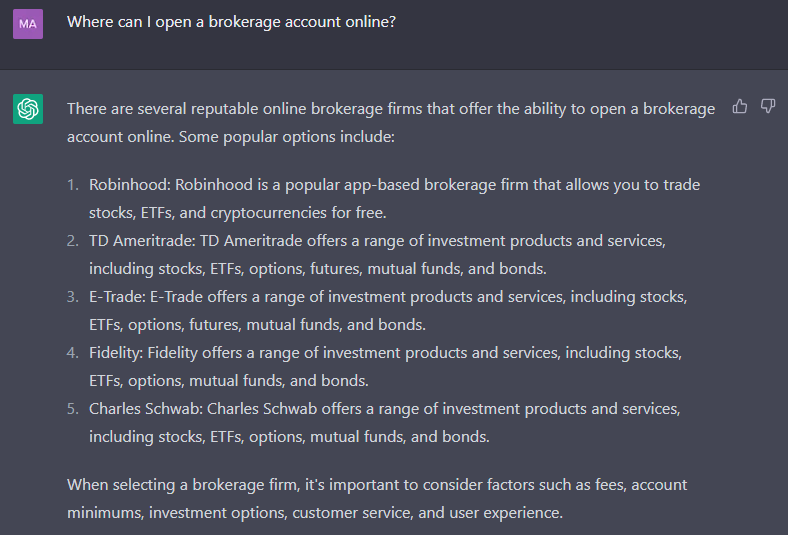Click the purple MA user avatar

28,24
